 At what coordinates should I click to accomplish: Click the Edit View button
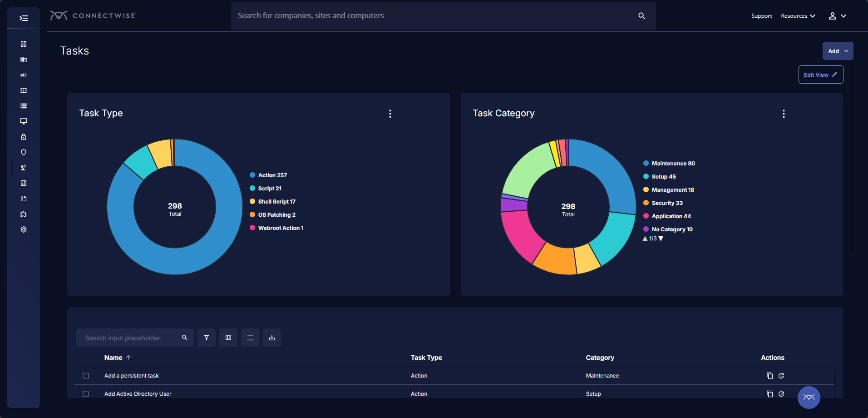(820, 75)
